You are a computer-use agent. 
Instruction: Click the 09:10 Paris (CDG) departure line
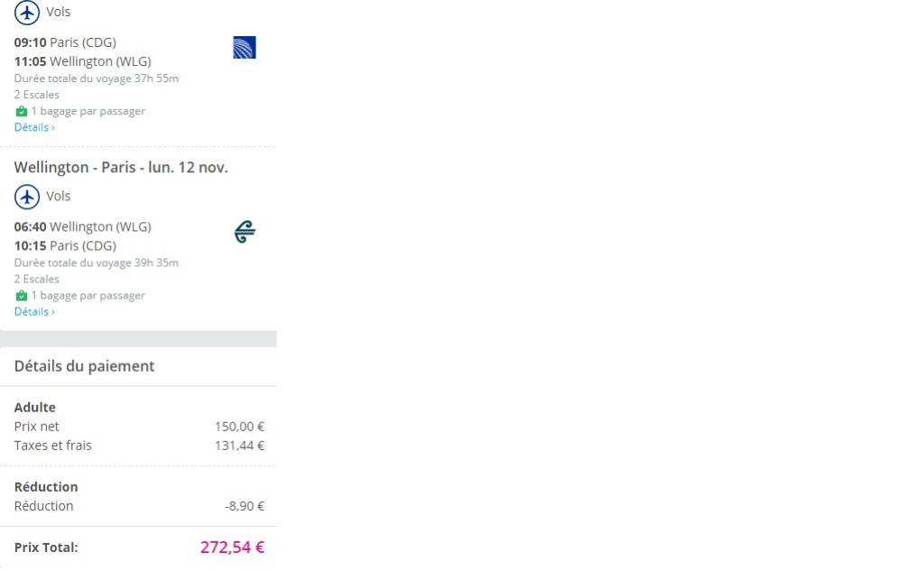click(65, 42)
